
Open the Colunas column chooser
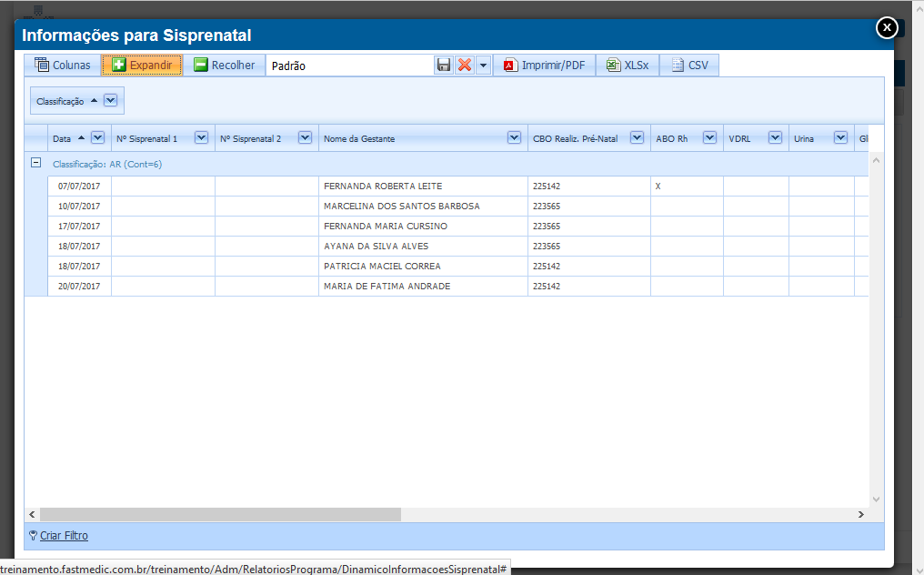(63, 65)
